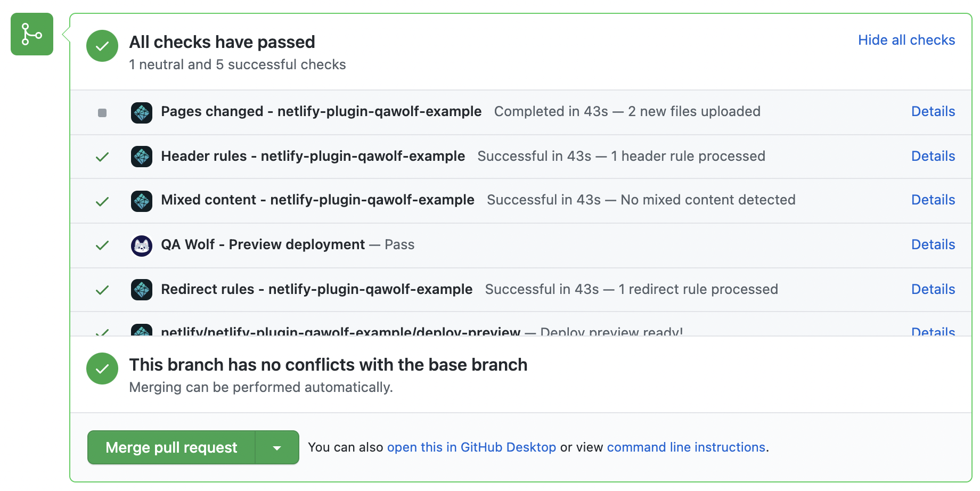The height and width of the screenshot is (491, 980).
Task: Open the merge options dropdown arrow
Action: [x=277, y=447]
